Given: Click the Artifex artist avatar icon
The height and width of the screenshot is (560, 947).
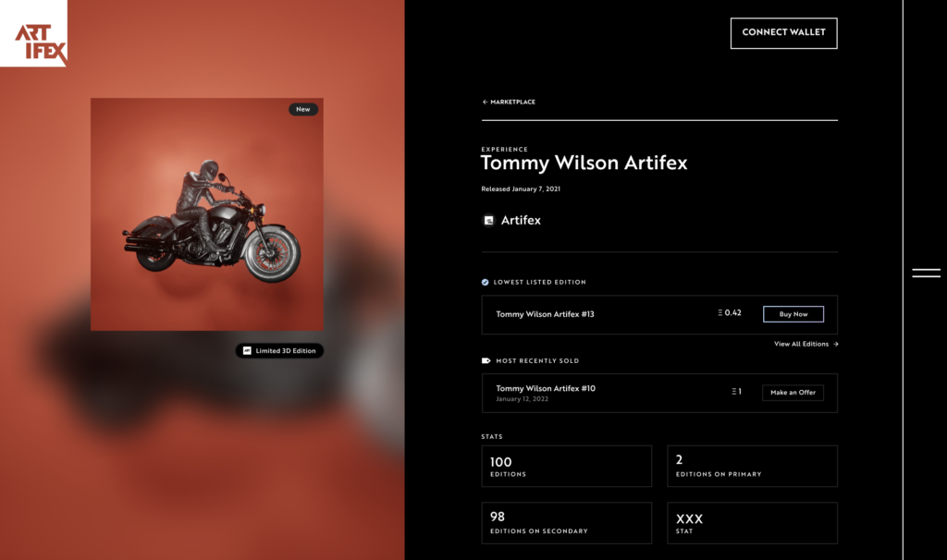Looking at the screenshot, I should click(x=488, y=220).
